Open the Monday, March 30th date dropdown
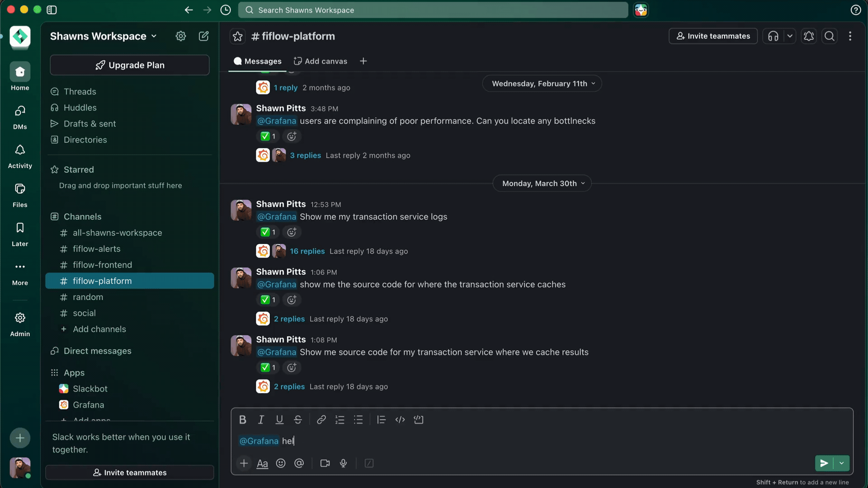 542,183
